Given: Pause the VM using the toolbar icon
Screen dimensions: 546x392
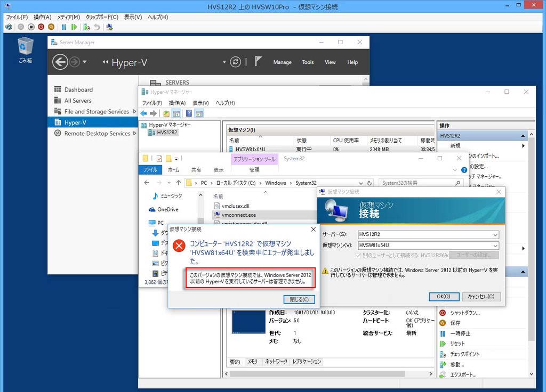Looking at the screenshot, I should 64,27.
